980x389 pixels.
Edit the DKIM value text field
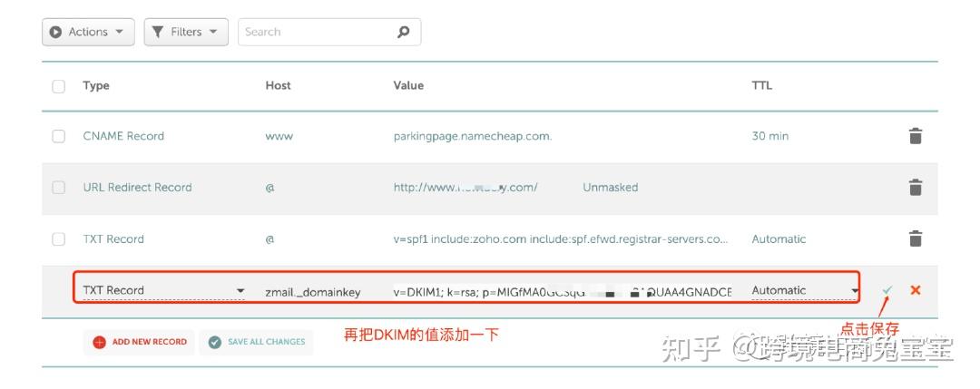562,292
